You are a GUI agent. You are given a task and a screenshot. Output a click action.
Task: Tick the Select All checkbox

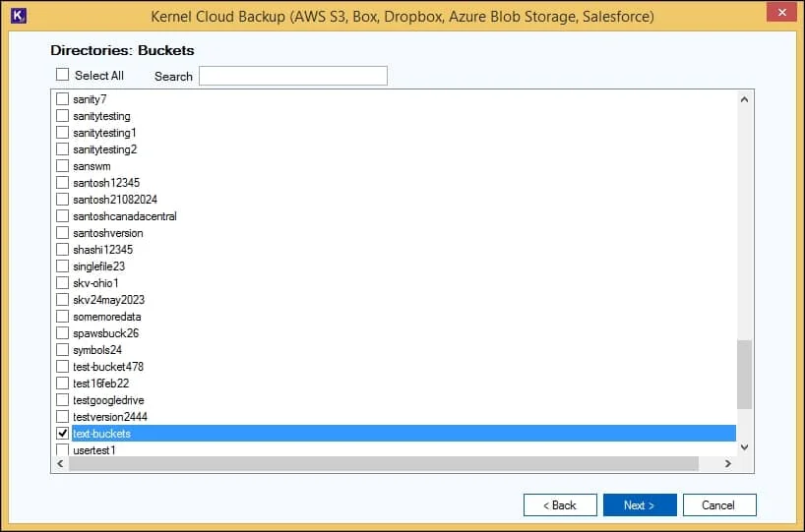(x=63, y=75)
